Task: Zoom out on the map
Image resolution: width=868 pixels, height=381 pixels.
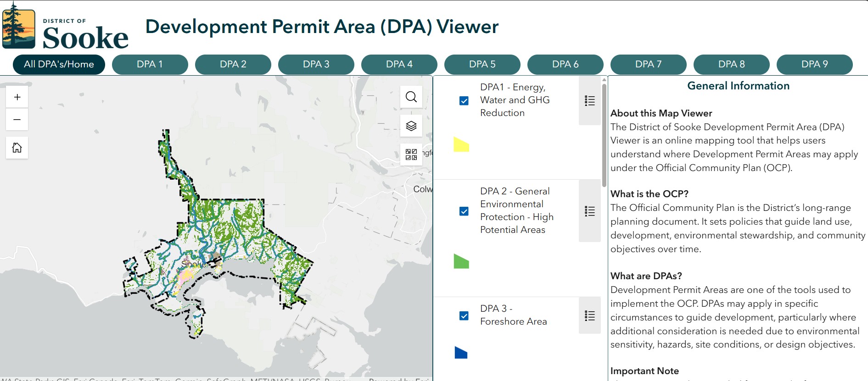Action: [17, 120]
